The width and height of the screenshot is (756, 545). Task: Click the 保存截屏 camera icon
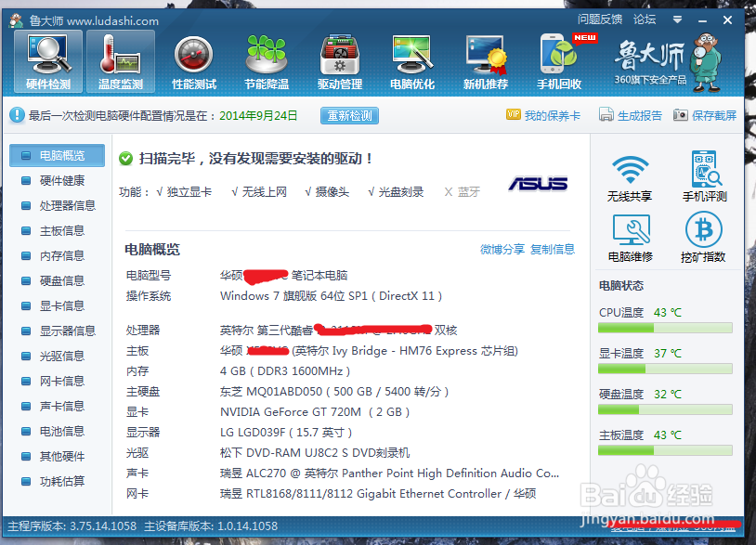pyautogui.click(x=680, y=115)
